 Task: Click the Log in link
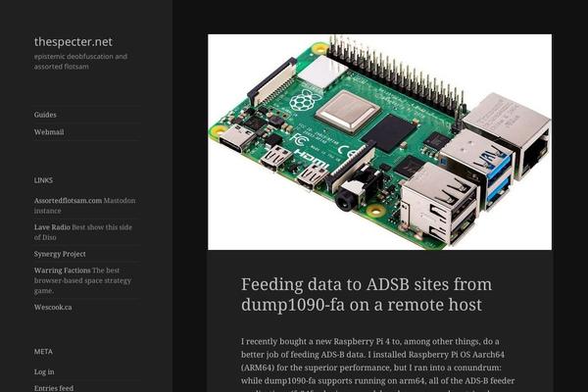[44, 371]
